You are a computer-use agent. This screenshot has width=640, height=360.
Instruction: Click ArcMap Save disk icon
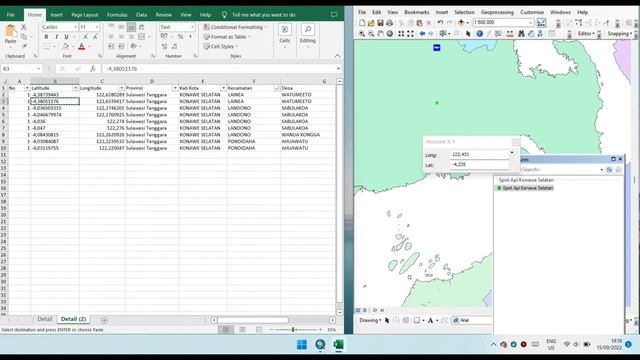click(380, 23)
